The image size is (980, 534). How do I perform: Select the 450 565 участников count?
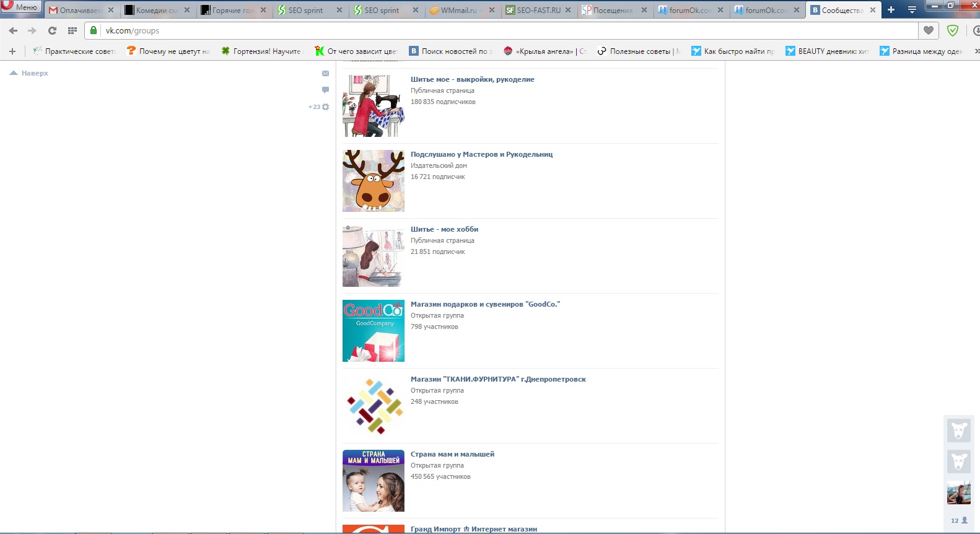[x=440, y=476]
